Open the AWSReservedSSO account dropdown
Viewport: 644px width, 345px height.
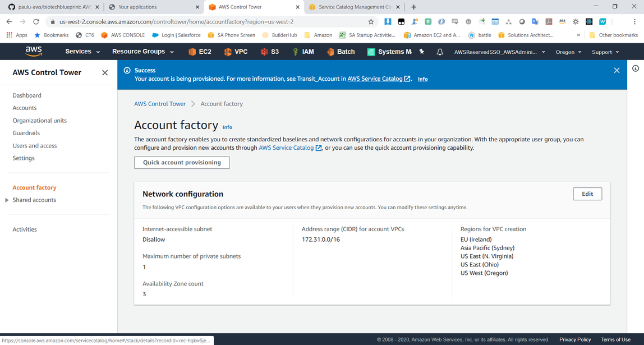tap(500, 52)
